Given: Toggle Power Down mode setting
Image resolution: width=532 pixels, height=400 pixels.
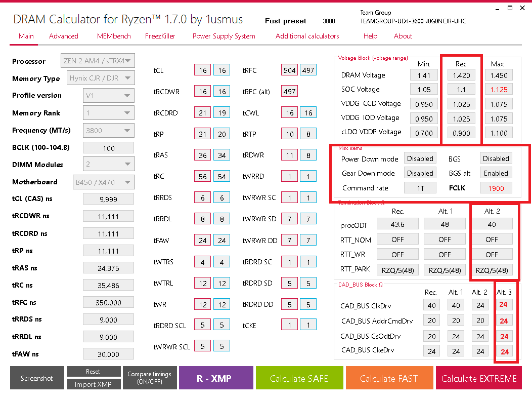Looking at the screenshot, I should 420,158.
